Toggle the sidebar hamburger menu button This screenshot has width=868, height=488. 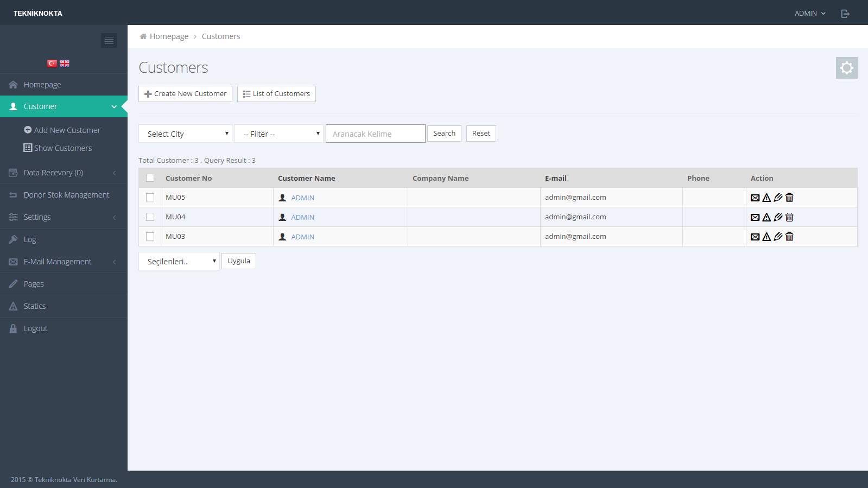coord(109,41)
